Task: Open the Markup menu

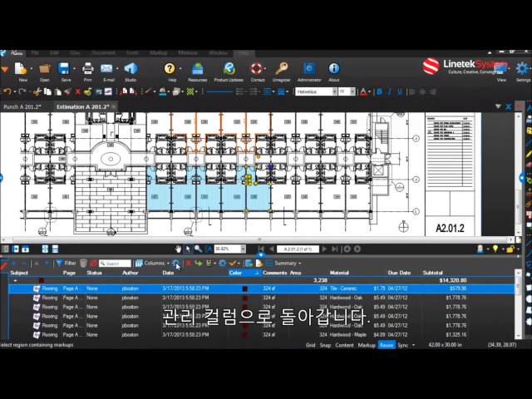Action: point(158,53)
